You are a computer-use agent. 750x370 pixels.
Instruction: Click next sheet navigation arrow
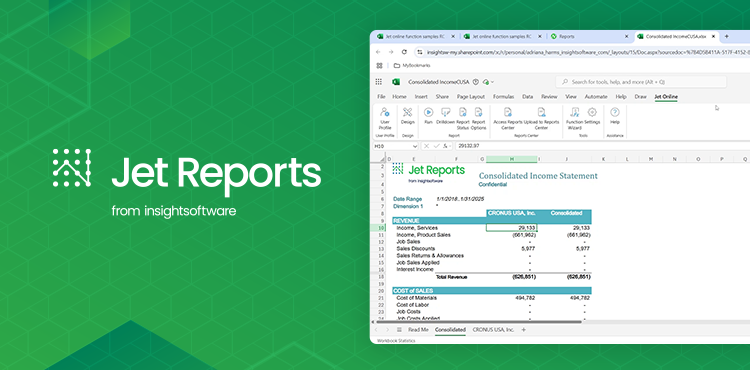(387, 330)
